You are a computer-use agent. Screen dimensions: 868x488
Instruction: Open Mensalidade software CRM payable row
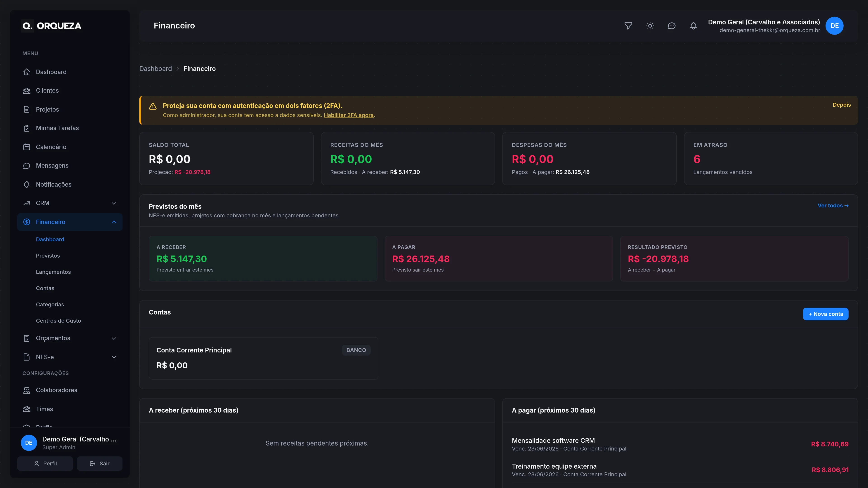pos(680,444)
